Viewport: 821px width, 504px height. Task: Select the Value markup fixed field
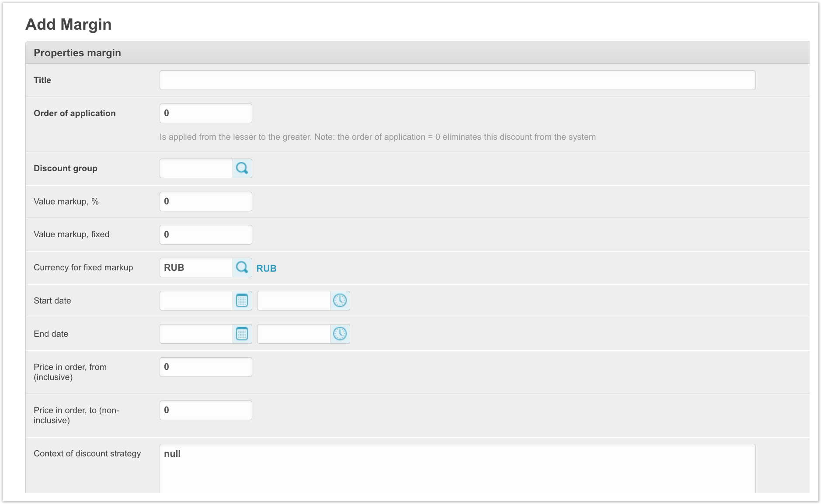(x=205, y=235)
